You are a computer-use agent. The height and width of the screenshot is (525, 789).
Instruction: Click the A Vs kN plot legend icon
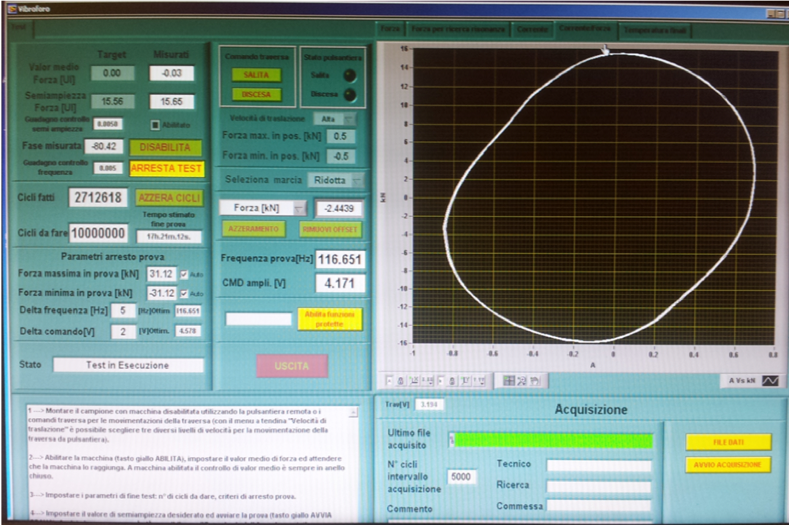(x=769, y=381)
